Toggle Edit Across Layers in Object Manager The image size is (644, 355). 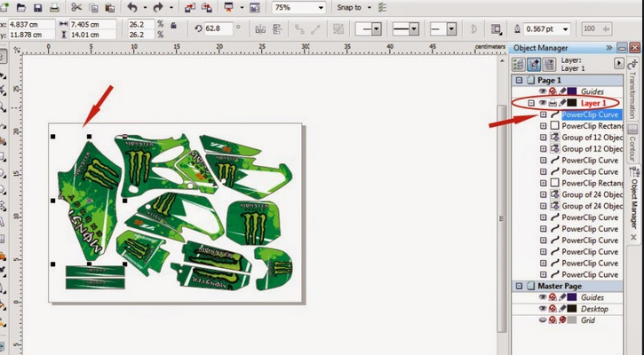click(x=534, y=64)
